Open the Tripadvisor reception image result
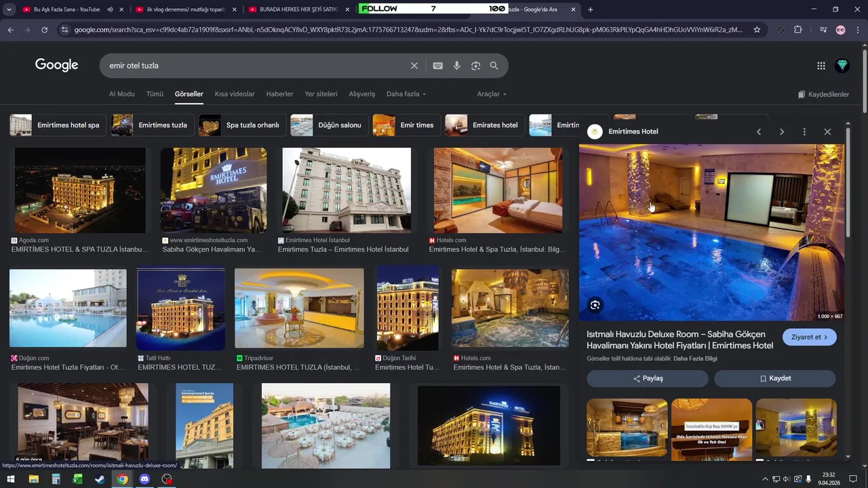This screenshot has height=488, width=868. (299, 308)
